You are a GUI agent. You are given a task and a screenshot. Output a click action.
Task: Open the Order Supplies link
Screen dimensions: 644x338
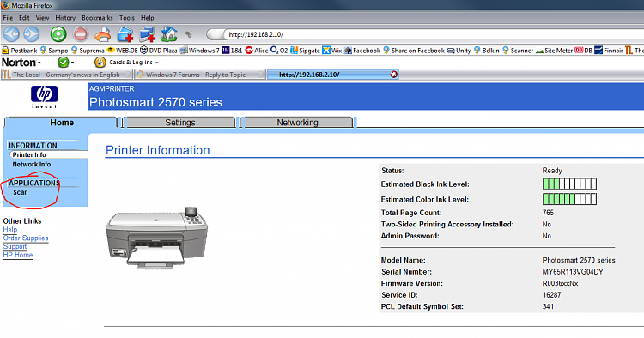[x=26, y=238]
